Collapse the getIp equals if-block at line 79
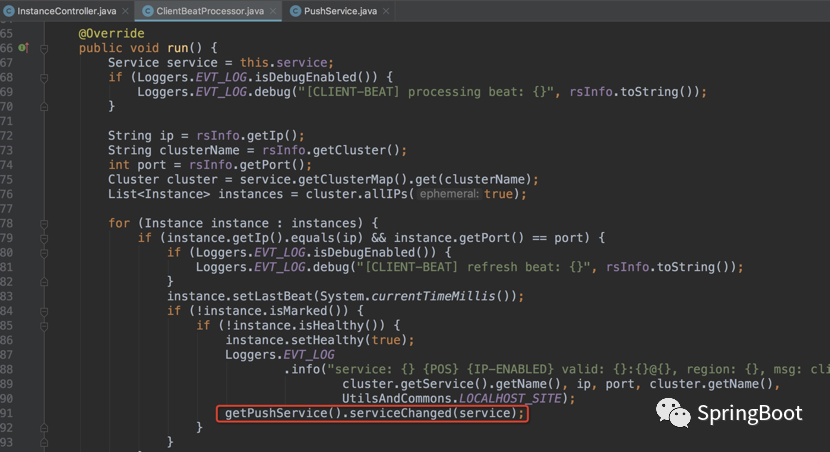830x452 pixels. pyautogui.click(x=44, y=238)
